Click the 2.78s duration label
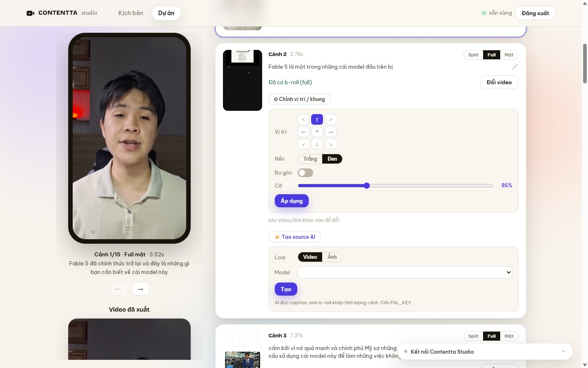 296,54
